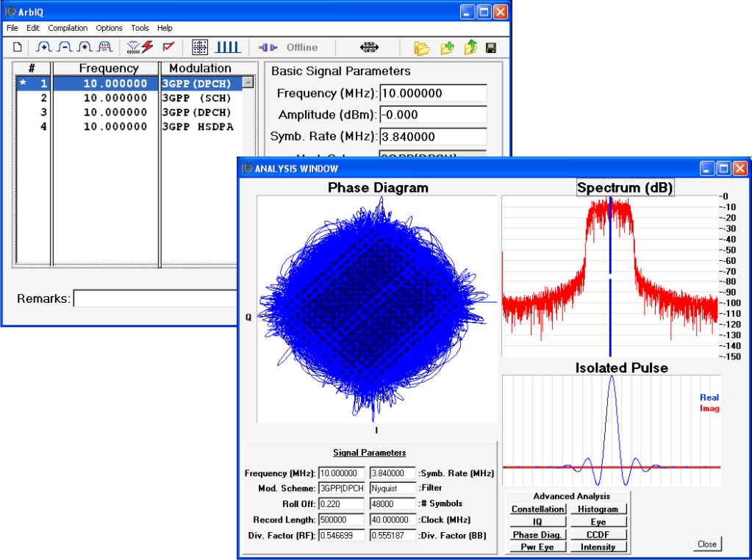
Task: Click the black floppy disk save icon
Action: click(x=490, y=49)
